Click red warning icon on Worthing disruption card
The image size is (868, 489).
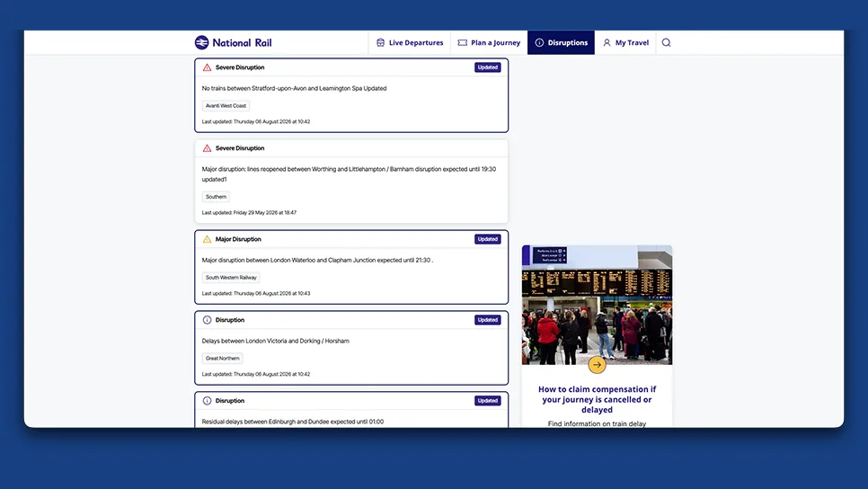207,148
